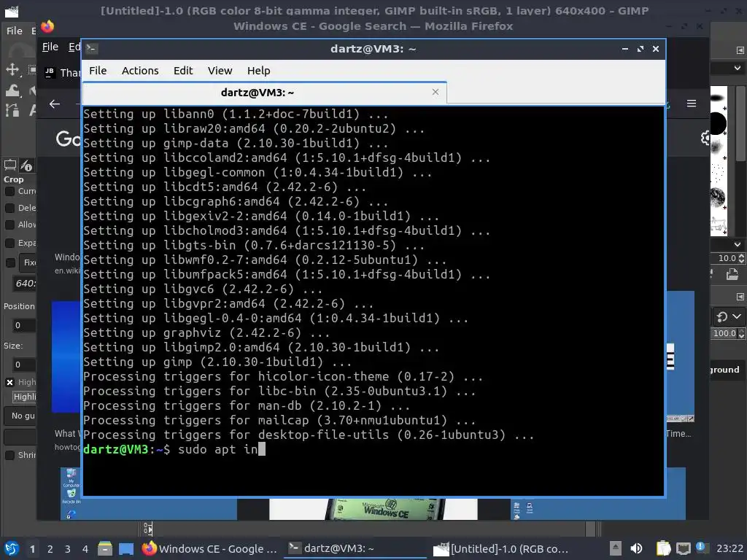This screenshot has width=747, height=560.
Task: Toggle Allow growing checkbox in GIMP
Action: pos(9,225)
